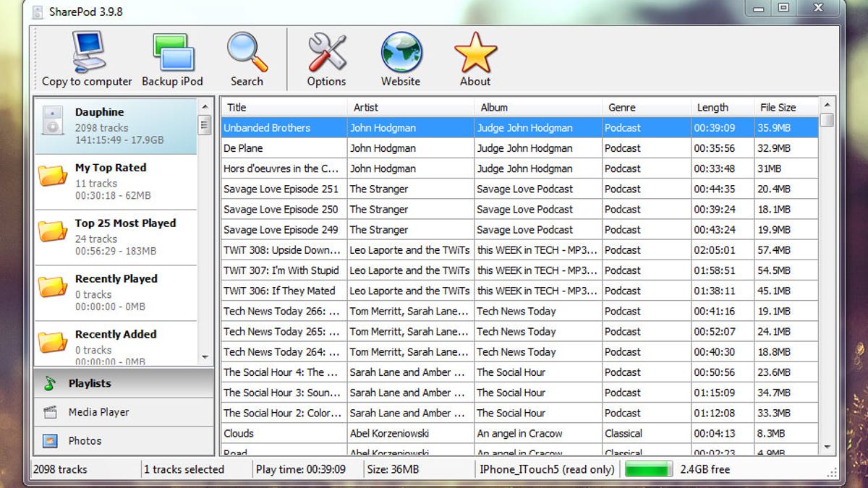Click the Top 25 Most Played folder icon
Viewport: 868px width, 488px height.
[x=53, y=231]
